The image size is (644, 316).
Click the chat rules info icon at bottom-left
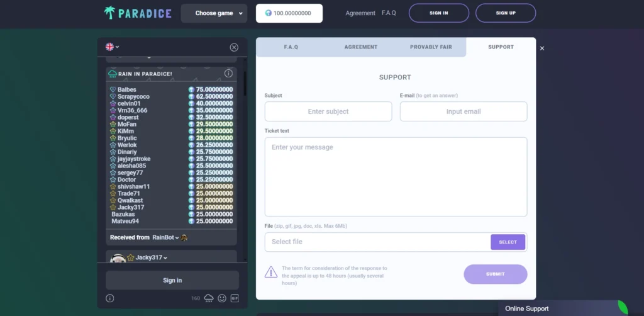[110, 298]
